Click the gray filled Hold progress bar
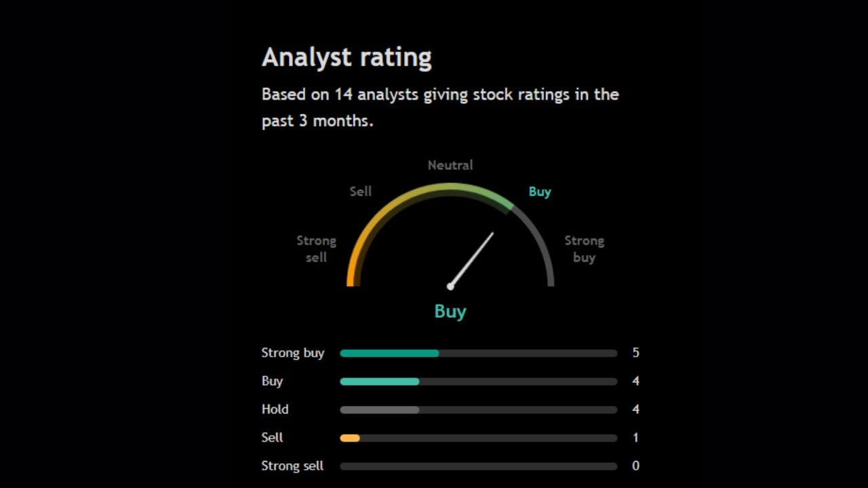This screenshot has height=488, width=868. click(379, 410)
